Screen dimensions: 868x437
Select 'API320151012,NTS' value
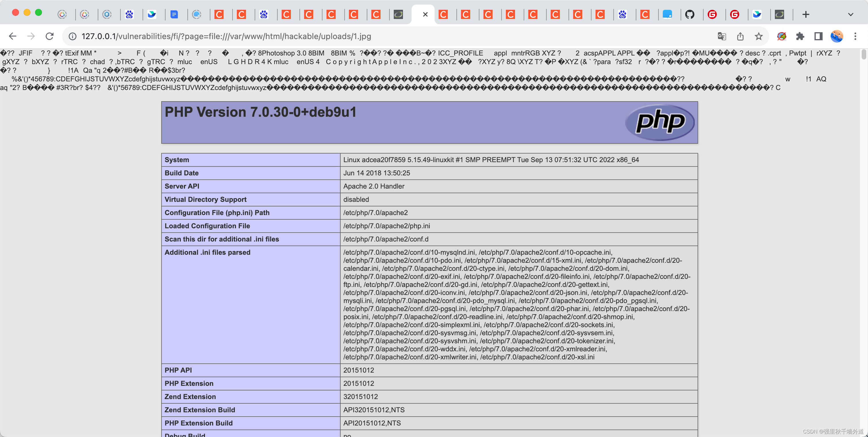(x=374, y=410)
